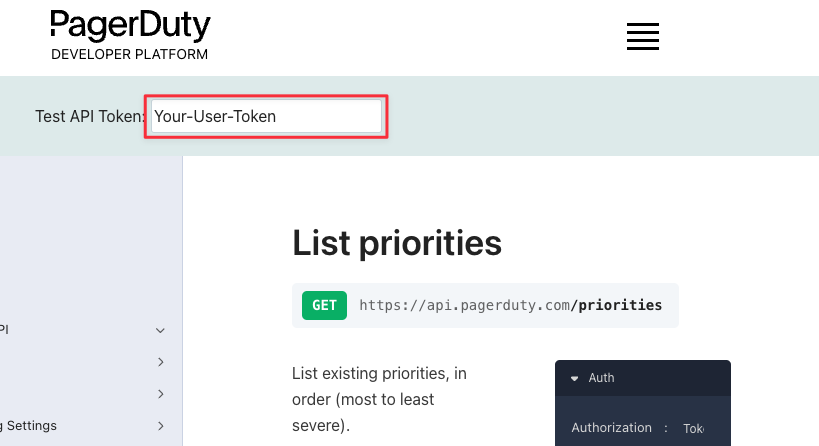Open the hamburger navigation menu
819x446 pixels.
[642, 37]
